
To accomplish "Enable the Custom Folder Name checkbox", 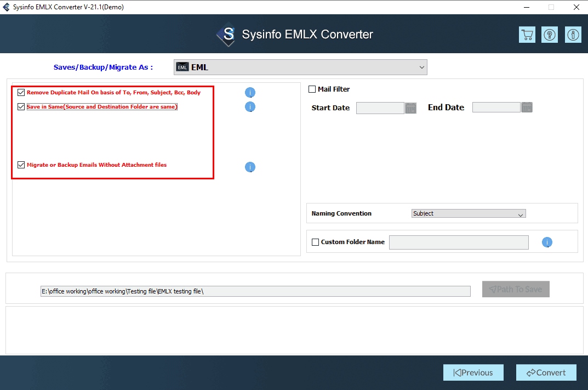I will (x=316, y=242).
